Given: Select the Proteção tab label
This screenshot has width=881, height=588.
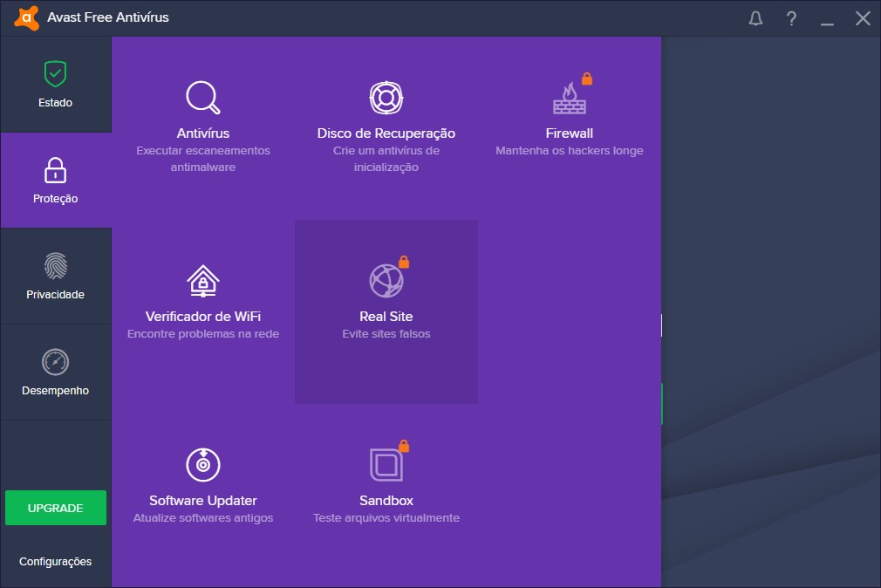Looking at the screenshot, I should click(x=55, y=198).
